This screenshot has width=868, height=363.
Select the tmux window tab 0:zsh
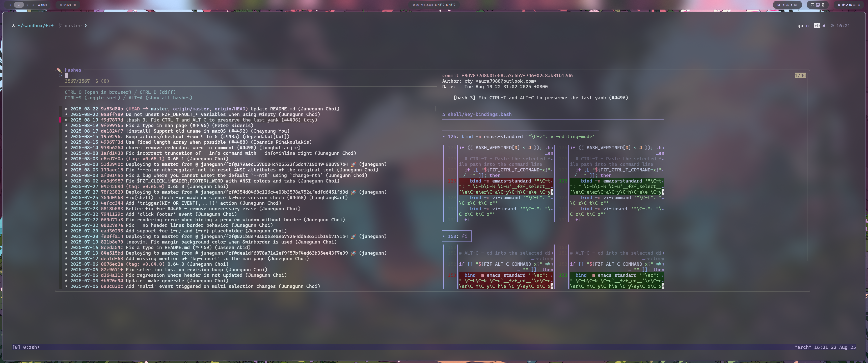coord(31,347)
